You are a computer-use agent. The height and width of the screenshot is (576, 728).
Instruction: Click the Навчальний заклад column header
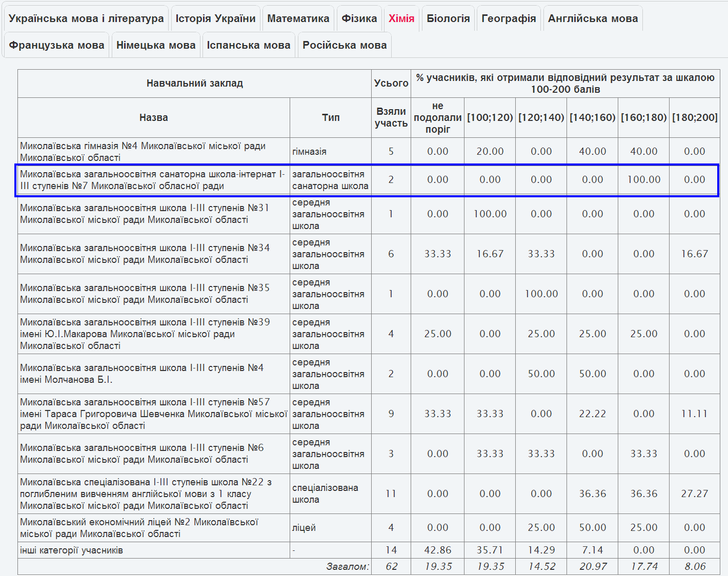coord(195,84)
